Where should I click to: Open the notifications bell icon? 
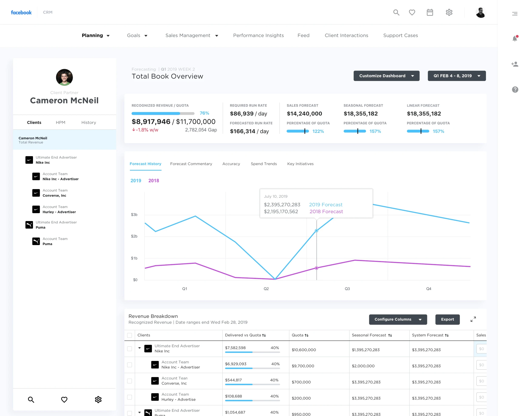[x=515, y=38]
